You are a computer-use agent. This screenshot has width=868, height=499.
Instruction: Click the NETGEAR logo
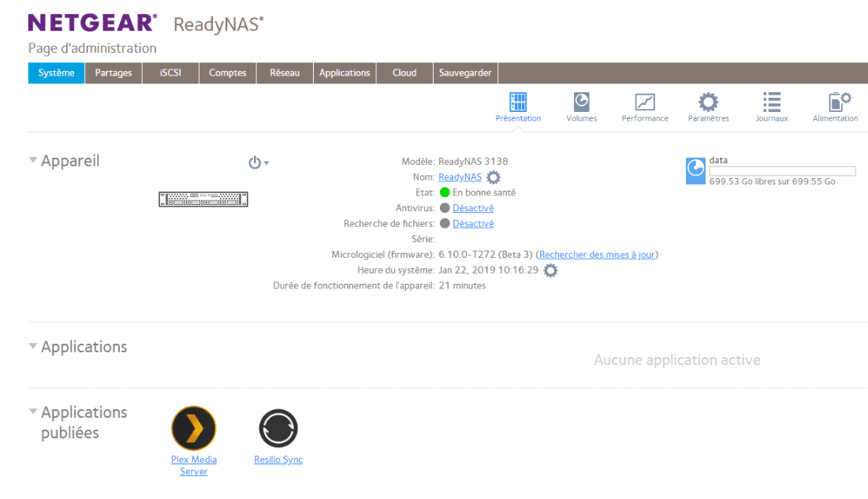(x=92, y=23)
